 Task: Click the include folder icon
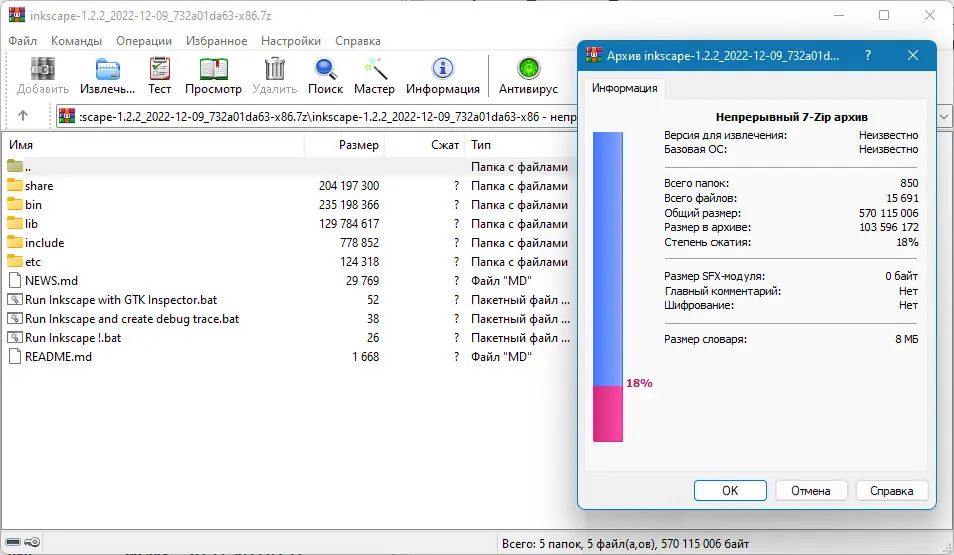click(15, 242)
